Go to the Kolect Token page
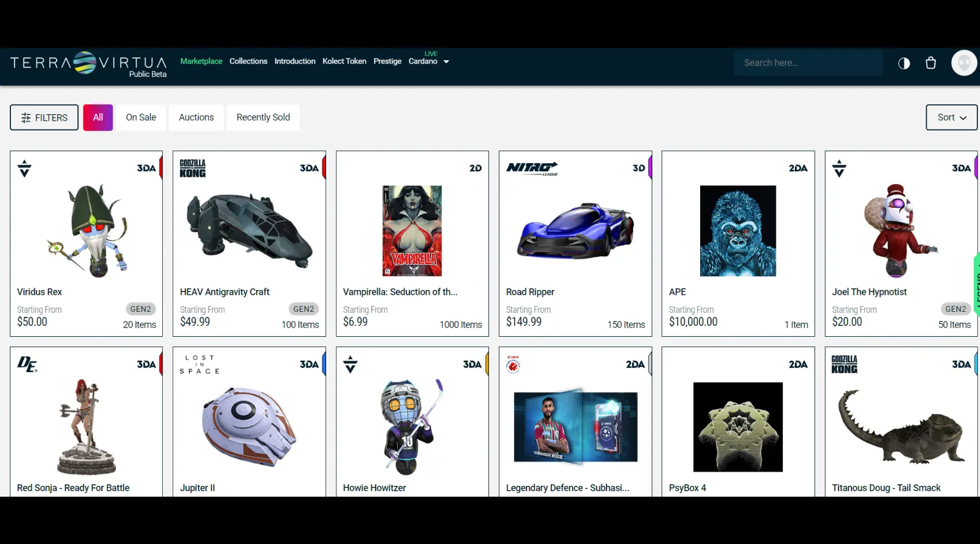Viewport: 980px width, 544px height. (344, 61)
